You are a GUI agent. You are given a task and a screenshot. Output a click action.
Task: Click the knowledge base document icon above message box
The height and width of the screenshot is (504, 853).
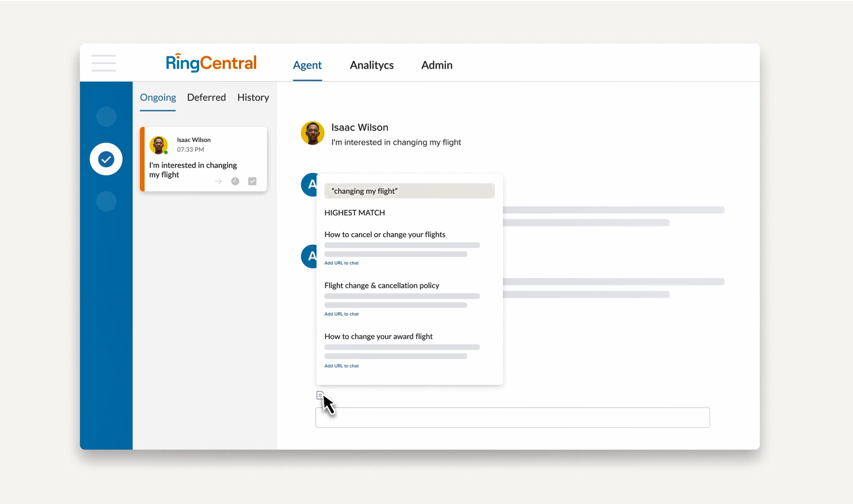click(320, 395)
